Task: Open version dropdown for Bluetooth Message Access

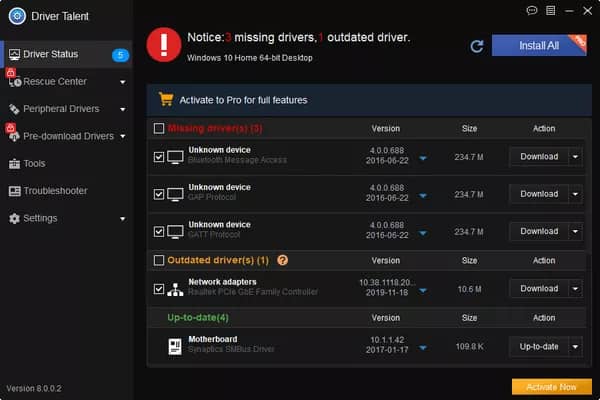Action: point(423,158)
